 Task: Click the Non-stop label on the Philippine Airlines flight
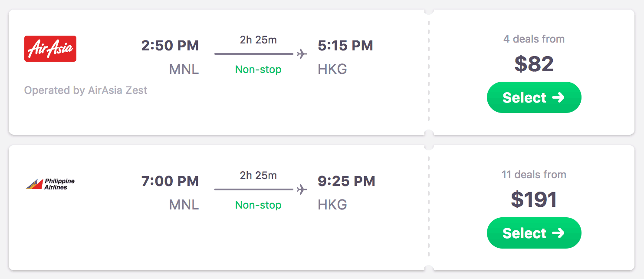[x=258, y=205]
